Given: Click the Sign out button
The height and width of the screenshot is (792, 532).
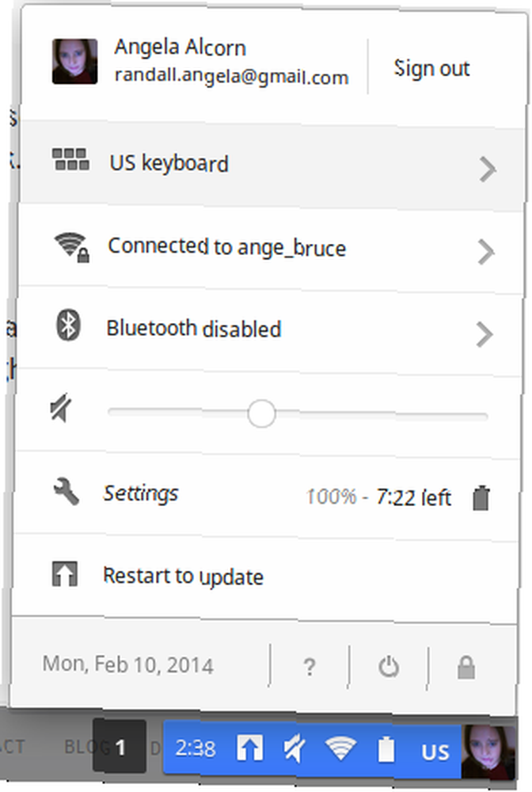Looking at the screenshot, I should (431, 69).
